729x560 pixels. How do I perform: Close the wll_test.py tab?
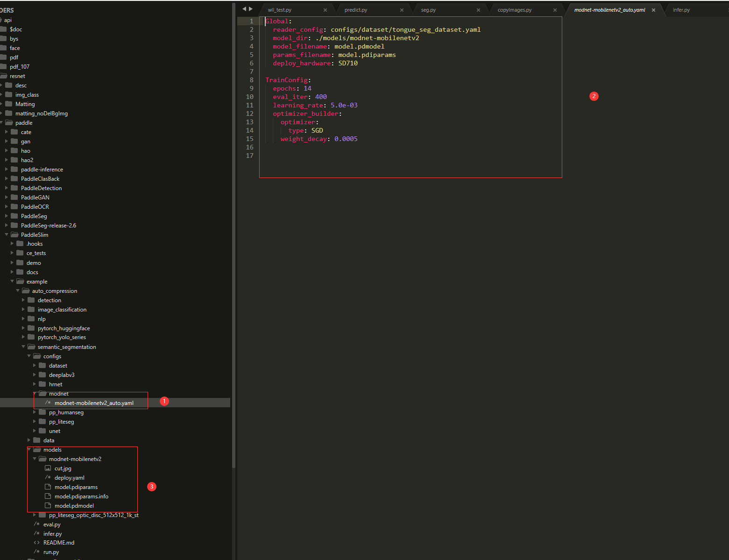[x=325, y=10]
